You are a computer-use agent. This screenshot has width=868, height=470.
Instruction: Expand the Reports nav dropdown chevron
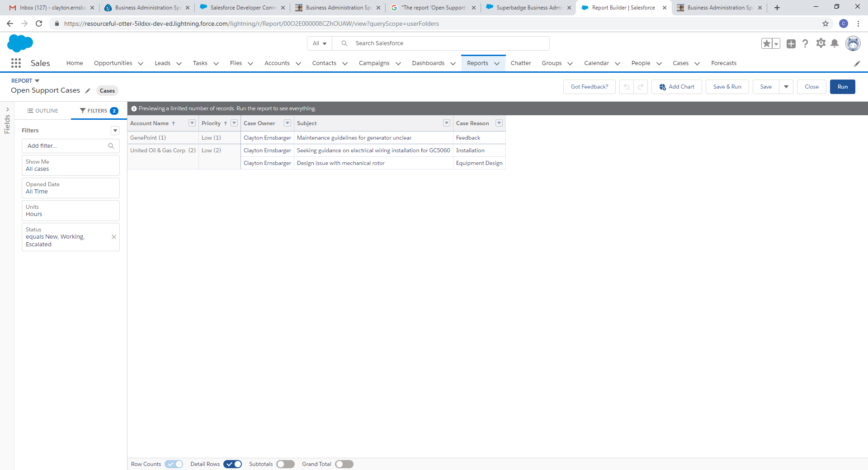(x=497, y=64)
